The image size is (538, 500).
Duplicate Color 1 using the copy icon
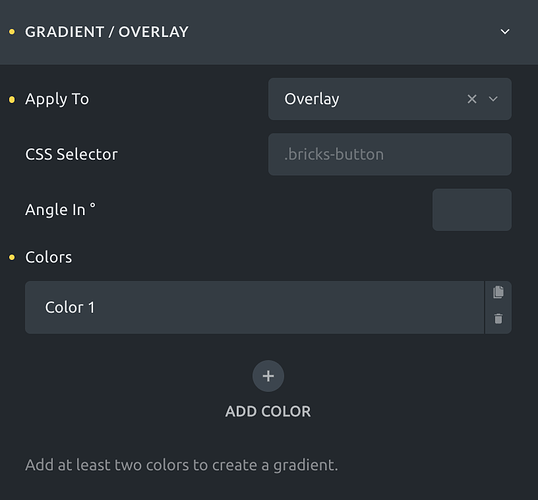pos(498,292)
